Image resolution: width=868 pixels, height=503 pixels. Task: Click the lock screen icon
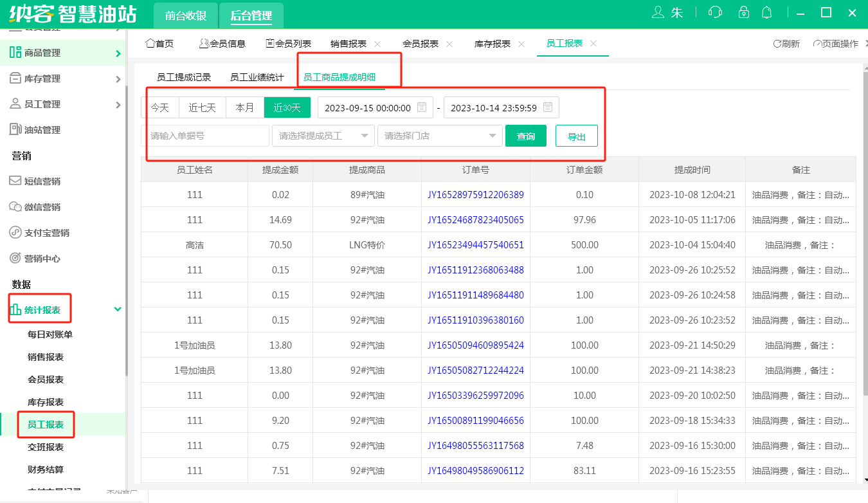pyautogui.click(x=744, y=13)
